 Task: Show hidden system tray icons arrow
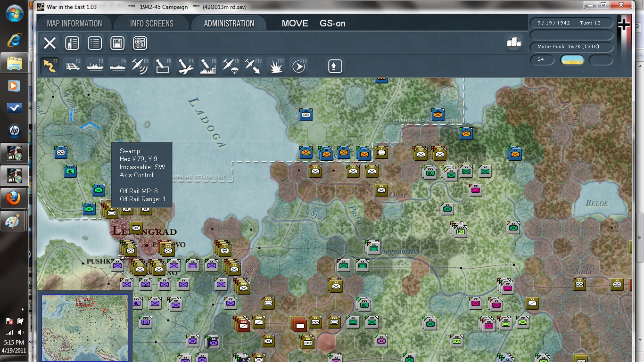22,310
